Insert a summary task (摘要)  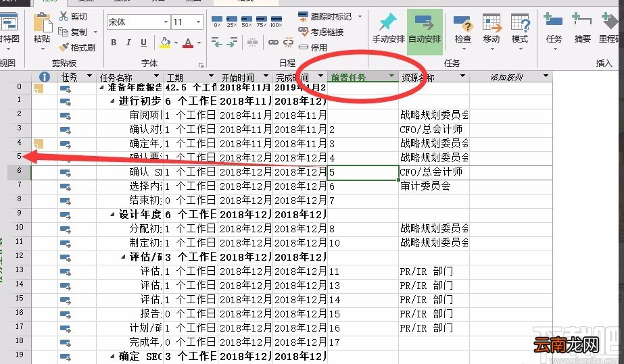(582, 28)
